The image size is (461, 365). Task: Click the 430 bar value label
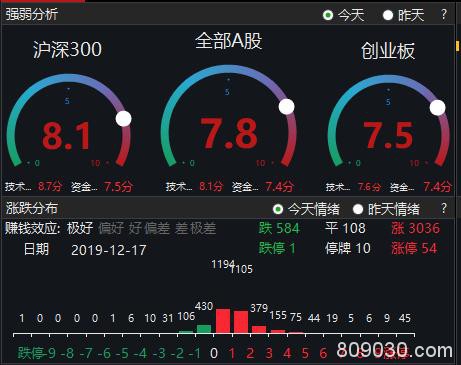click(x=204, y=306)
